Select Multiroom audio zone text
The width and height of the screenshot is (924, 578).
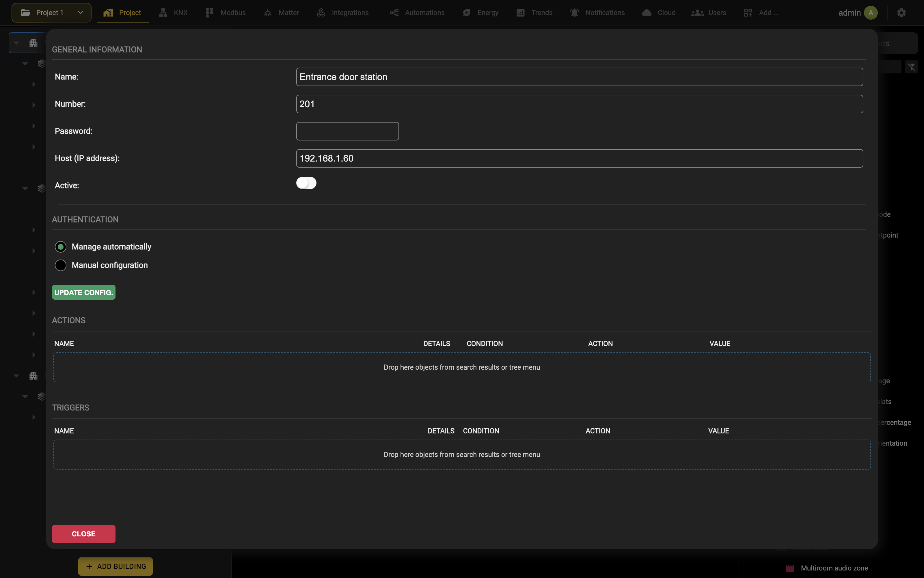pyautogui.click(x=834, y=568)
